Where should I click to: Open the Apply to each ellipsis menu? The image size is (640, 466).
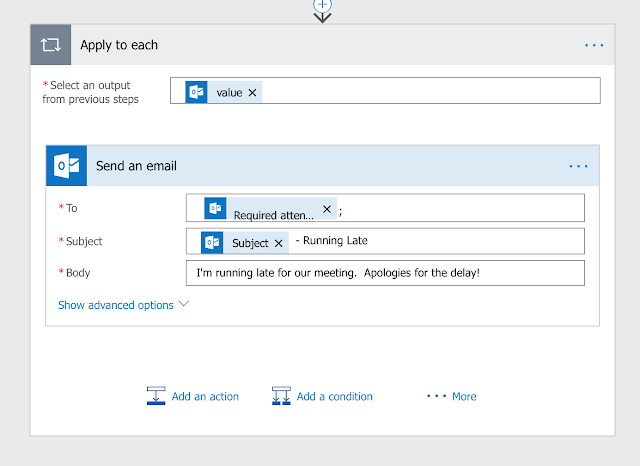594,45
